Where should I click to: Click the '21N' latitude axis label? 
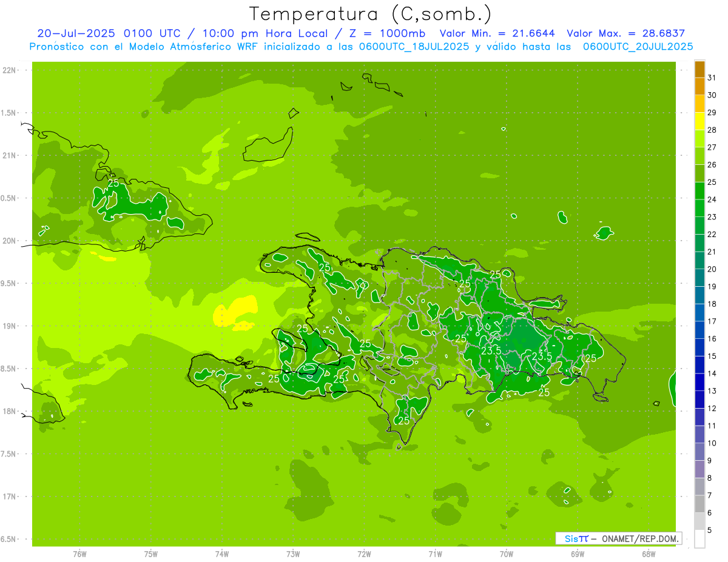(x=10, y=155)
